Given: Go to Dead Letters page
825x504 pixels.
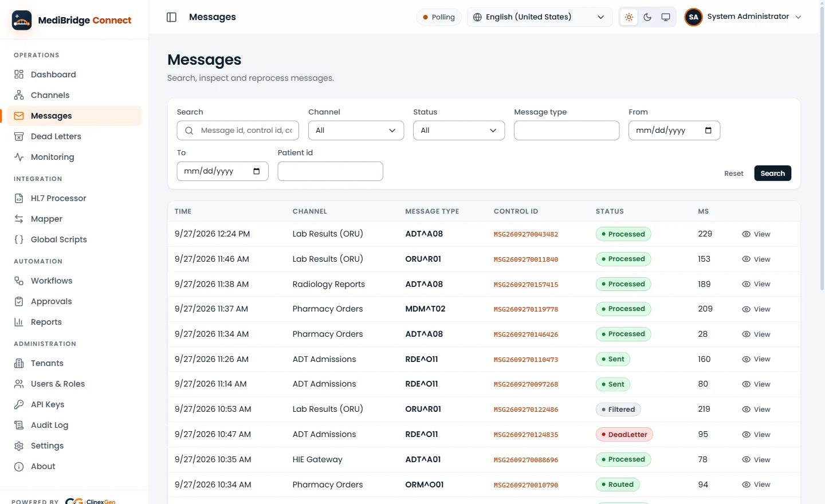Looking at the screenshot, I should (74, 136).
